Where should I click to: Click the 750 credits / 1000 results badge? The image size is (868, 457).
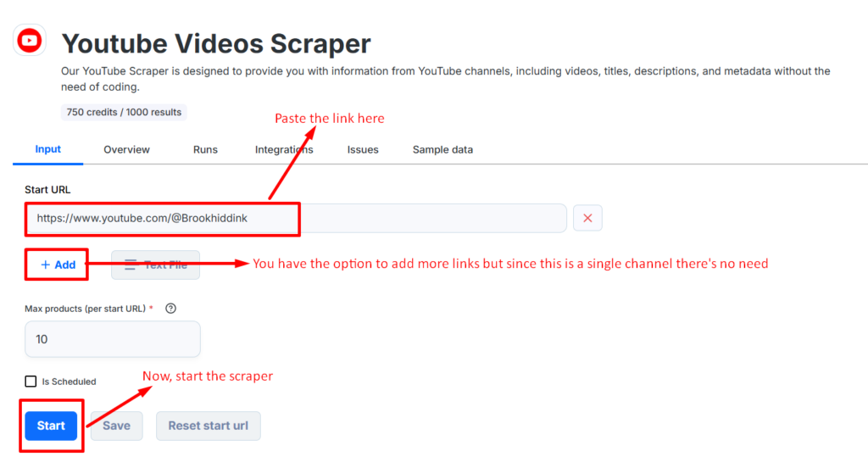124,112
